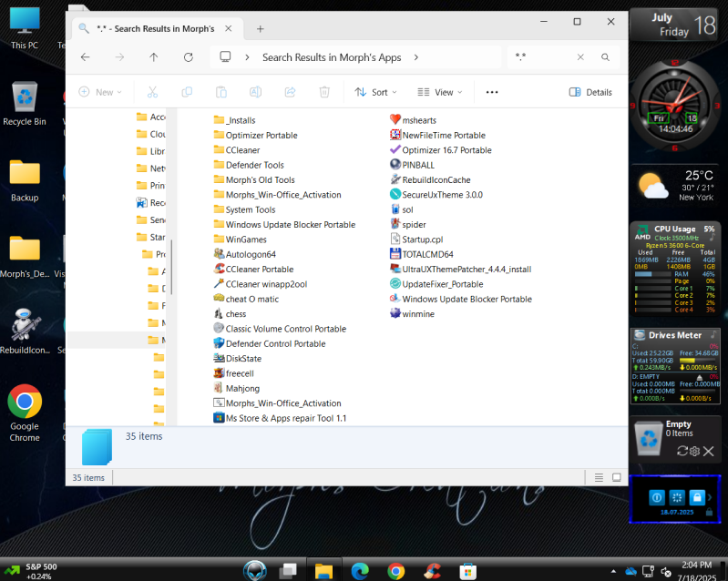Viewport: 728px width, 581px height.
Task: Select Startup.cpl file
Action: point(416,239)
